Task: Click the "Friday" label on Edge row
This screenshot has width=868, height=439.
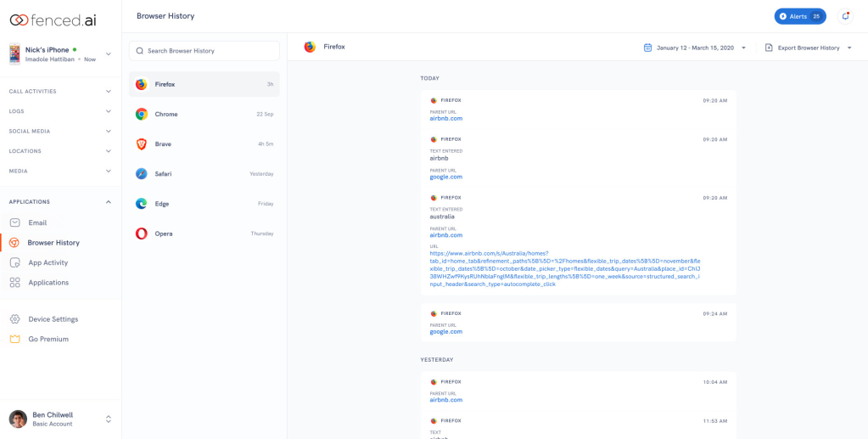Action: (x=266, y=204)
